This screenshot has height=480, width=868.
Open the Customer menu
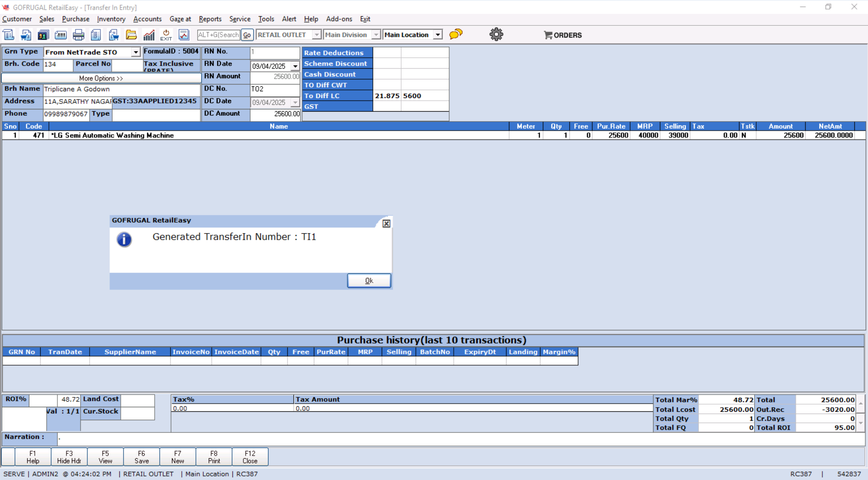point(17,19)
